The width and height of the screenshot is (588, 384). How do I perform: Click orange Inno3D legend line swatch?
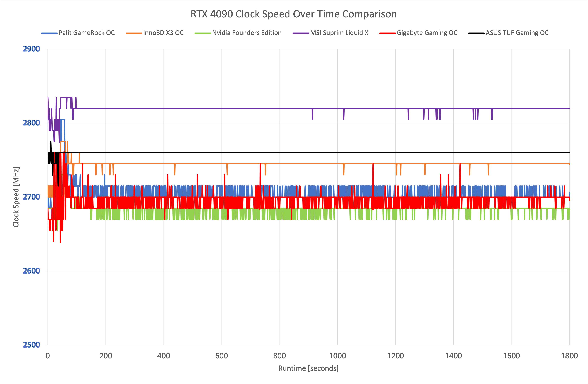pyautogui.click(x=134, y=33)
